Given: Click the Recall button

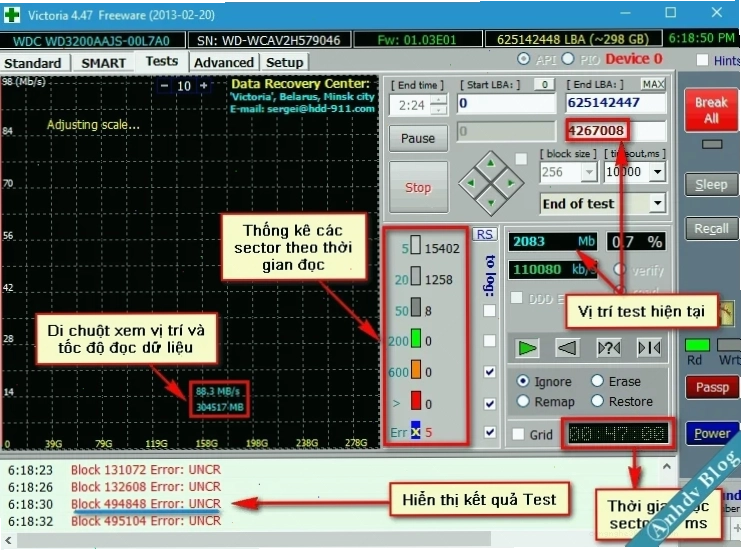Looking at the screenshot, I should [x=711, y=229].
